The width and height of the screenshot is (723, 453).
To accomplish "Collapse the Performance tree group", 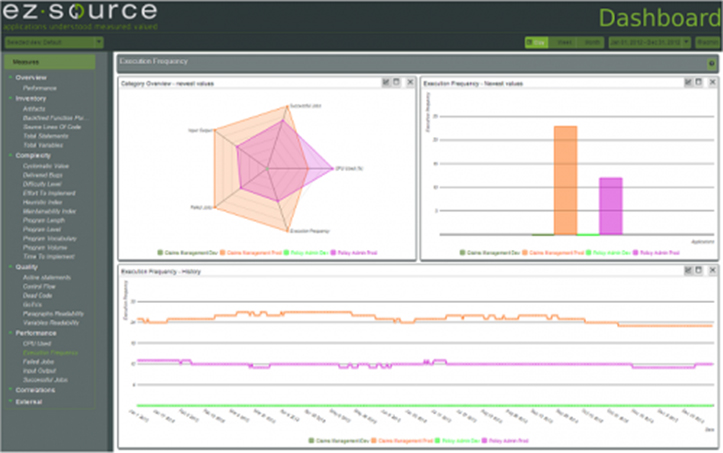I will click(x=10, y=333).
